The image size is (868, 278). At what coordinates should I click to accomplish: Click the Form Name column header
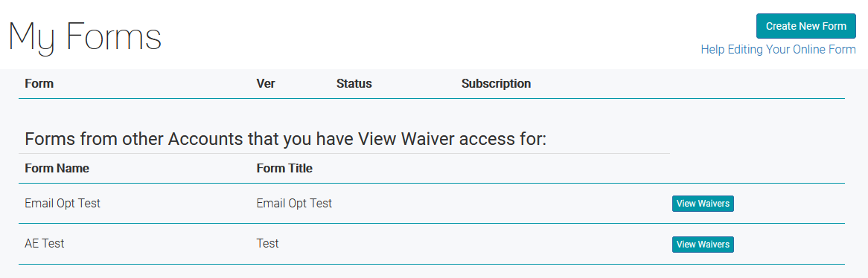[57, 168]
